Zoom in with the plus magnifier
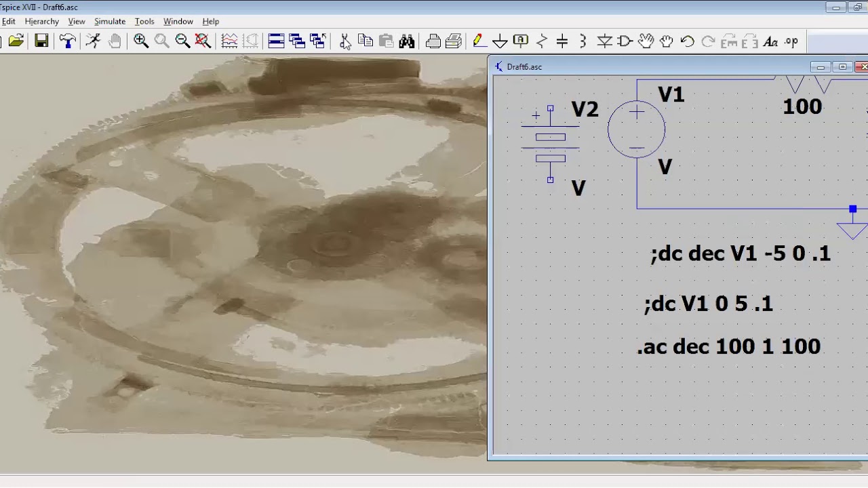The height and width of the screenshot is (488, 868). coord(141,41)
